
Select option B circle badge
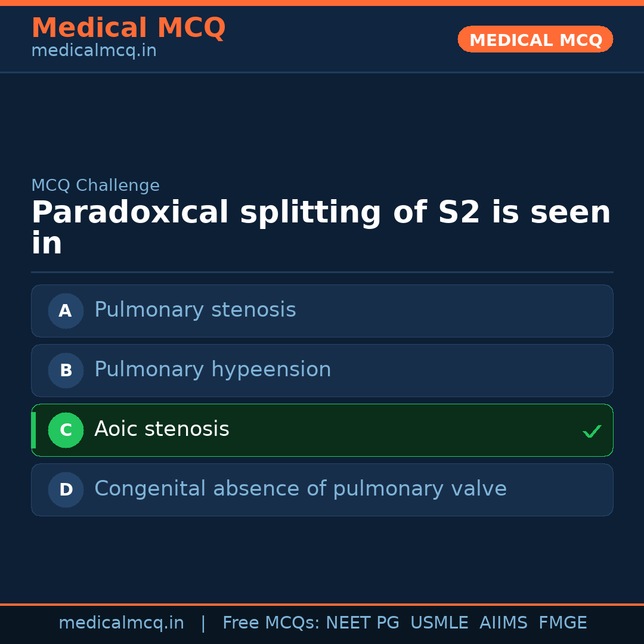[66, 370]
